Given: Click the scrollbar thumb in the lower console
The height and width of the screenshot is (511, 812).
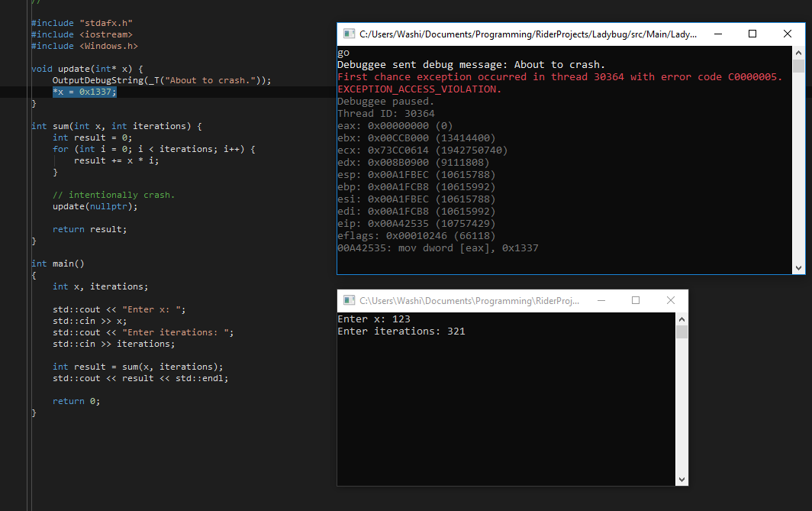Looking at the screenshot, I should [682, 332].
